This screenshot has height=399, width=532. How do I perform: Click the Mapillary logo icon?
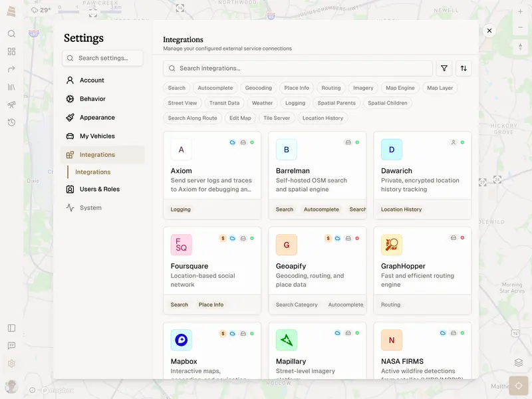click(x=287, y=340)
